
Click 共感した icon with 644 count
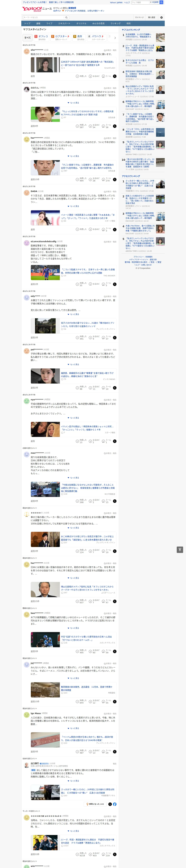click(77, 701)
